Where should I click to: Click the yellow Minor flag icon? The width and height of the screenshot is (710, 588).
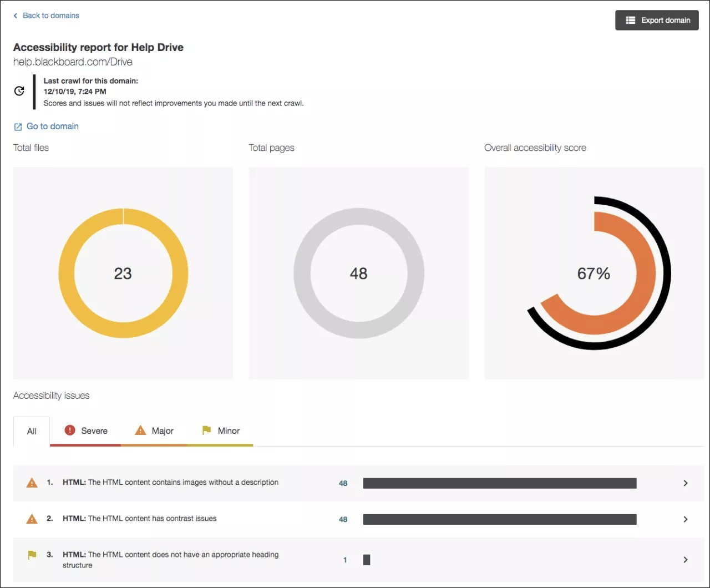click(x=206, y=430)
